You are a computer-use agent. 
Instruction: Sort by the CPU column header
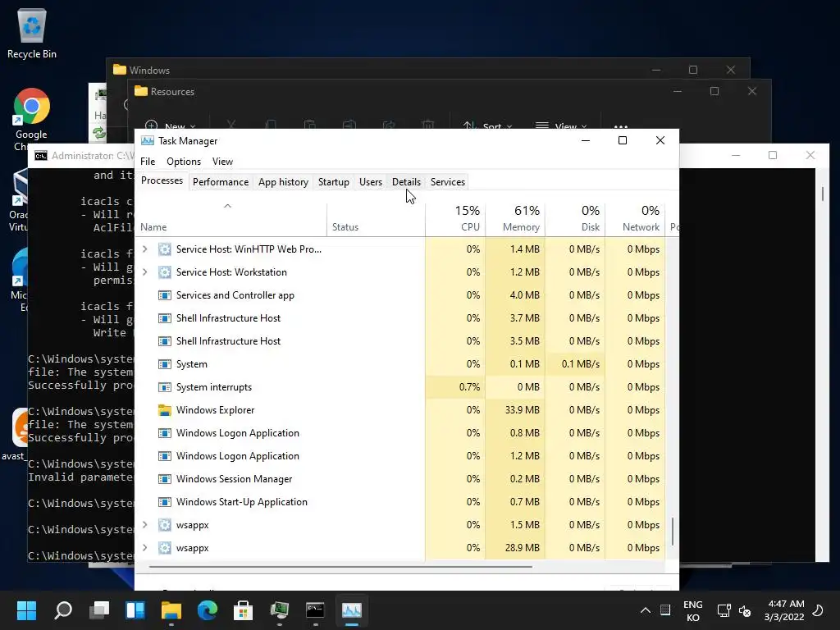coord(455,218)
